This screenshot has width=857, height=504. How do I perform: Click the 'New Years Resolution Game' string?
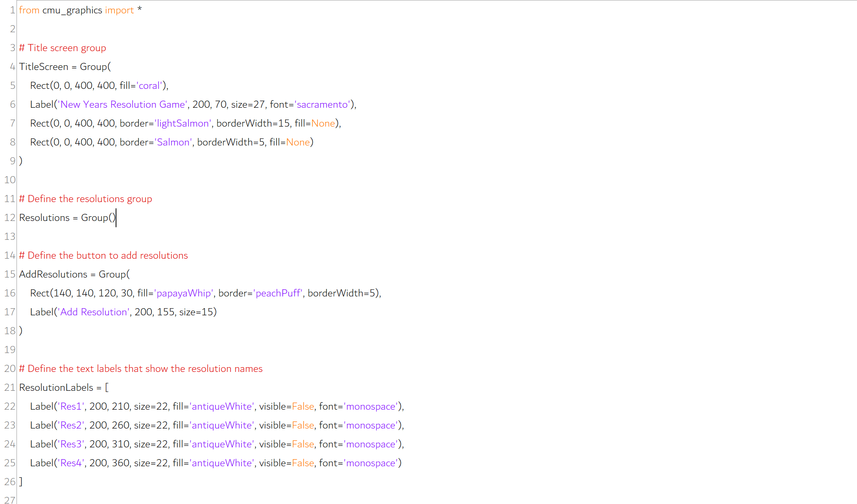click(x=123, y=105)
